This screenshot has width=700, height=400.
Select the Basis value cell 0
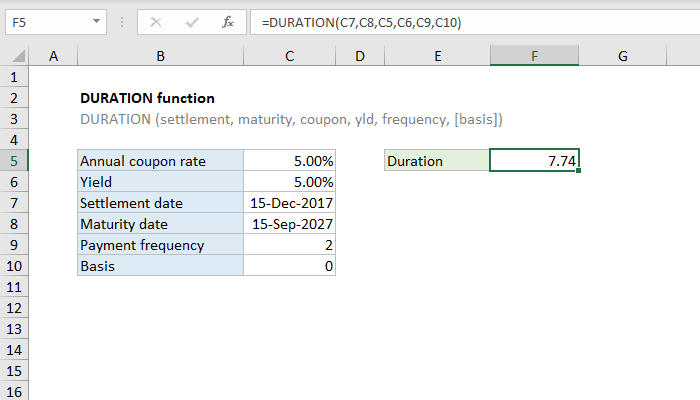click(289, 266)
